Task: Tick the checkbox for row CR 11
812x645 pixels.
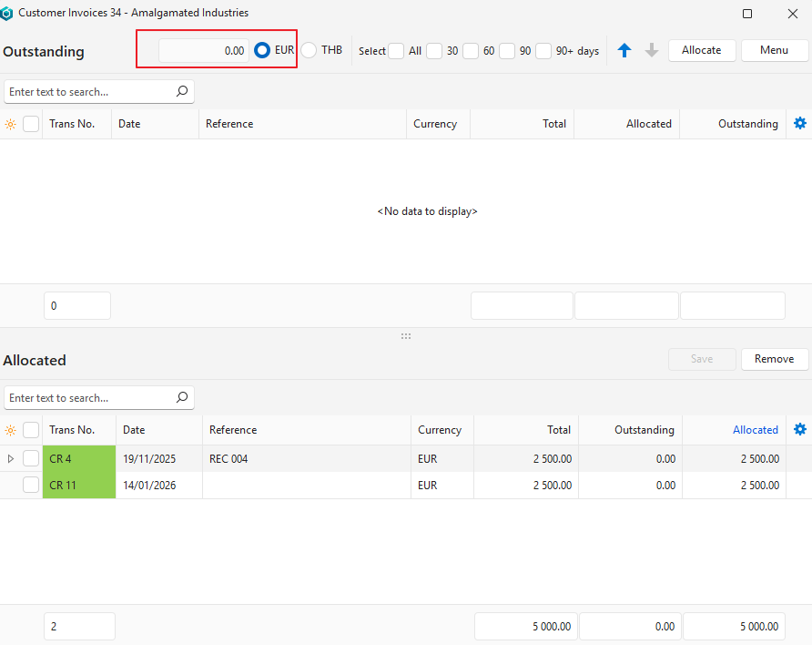Action: click(31, 486)
